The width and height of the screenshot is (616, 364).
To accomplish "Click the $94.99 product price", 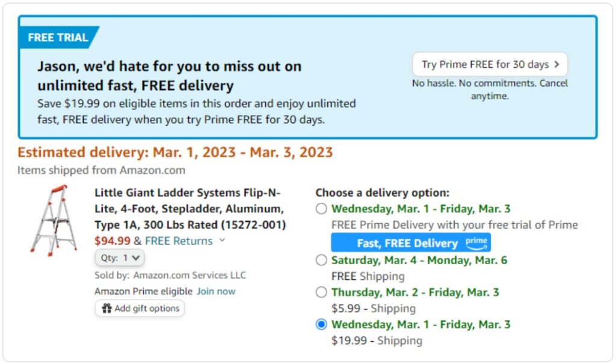I will coord(112,241).
